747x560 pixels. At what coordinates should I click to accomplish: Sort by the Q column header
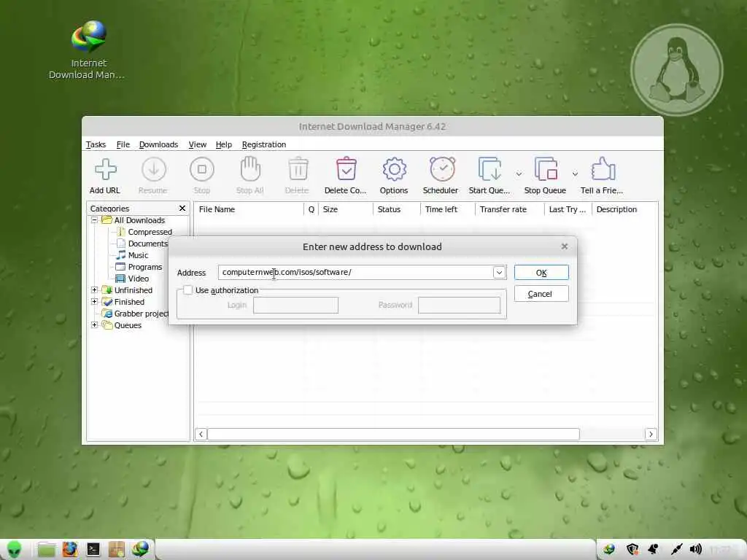[x=311, y=209]
